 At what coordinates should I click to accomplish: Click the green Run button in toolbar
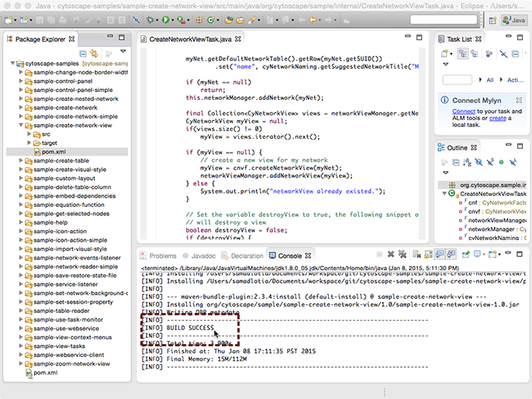(164, 19)
